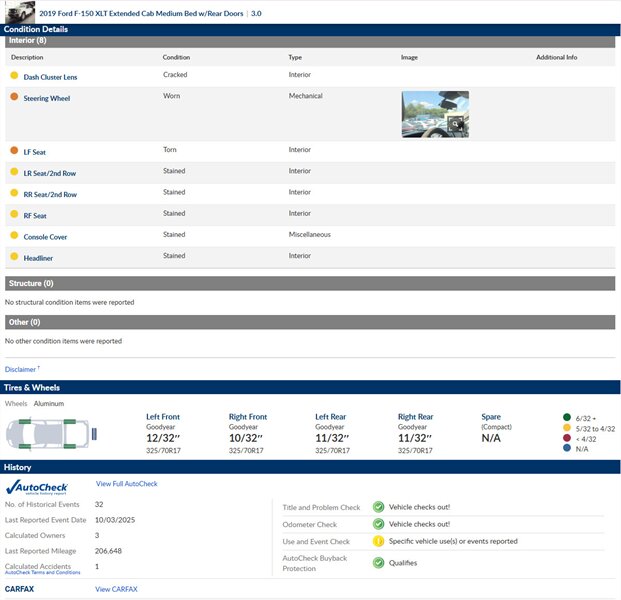Click the vehicle thumbnail beside the F-150 title
The width and height of the screenshot is (621, 600).
click(x=19, y=12)
